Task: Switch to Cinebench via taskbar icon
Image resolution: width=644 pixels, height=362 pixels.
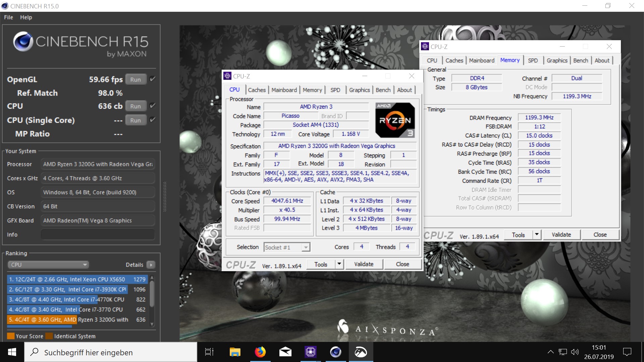Action: (x=336, y=352)
